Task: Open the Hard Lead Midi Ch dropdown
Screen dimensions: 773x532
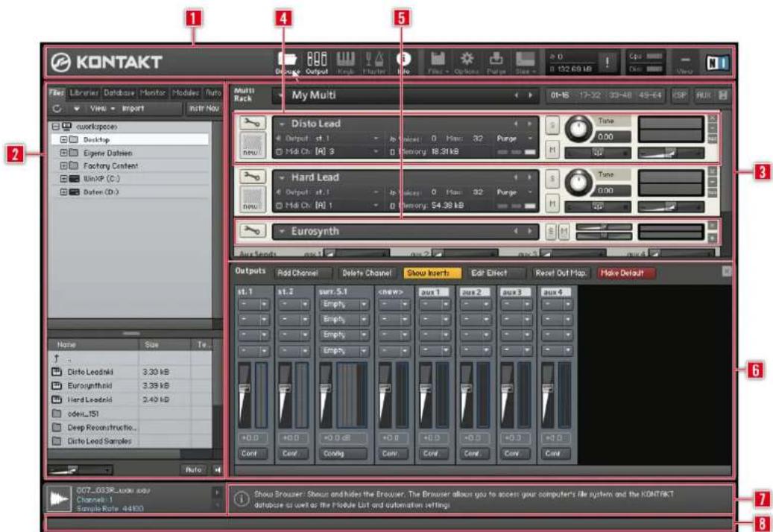Action: tap(328, 206)
